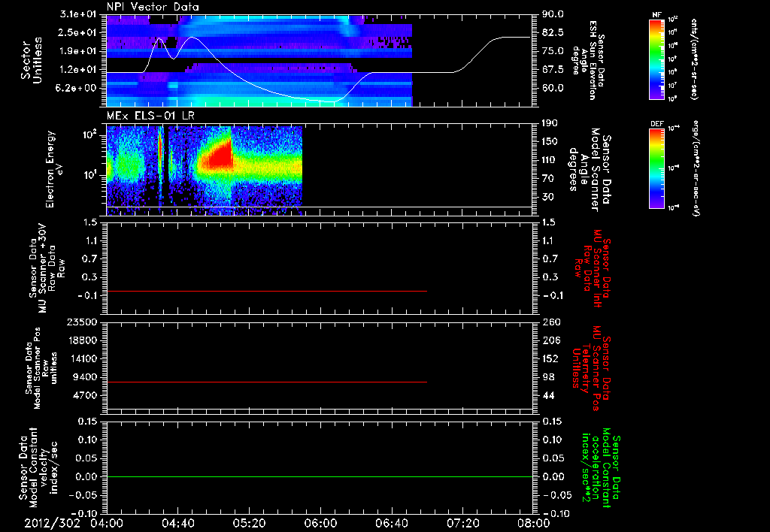Click the "Model Scanner Pos Raw" axis label
The width and height of the screenshot is (770, 532).
[41, 368]
